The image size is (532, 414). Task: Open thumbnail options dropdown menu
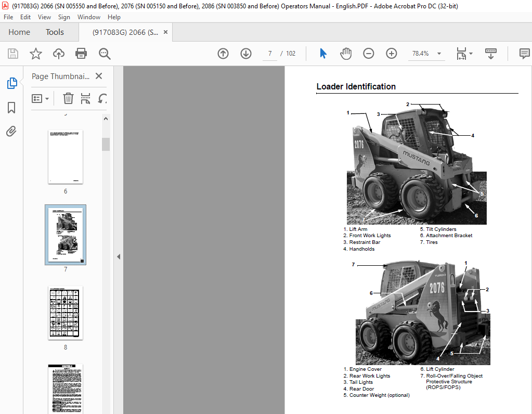pyautogui.click(x=40, y=99)
